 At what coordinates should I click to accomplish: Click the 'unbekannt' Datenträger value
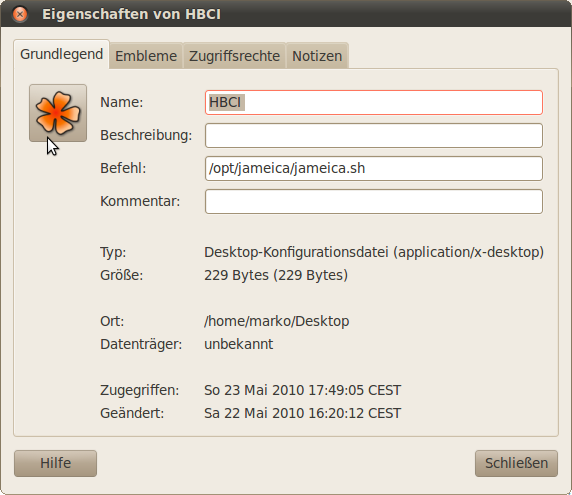click(238, 344)
